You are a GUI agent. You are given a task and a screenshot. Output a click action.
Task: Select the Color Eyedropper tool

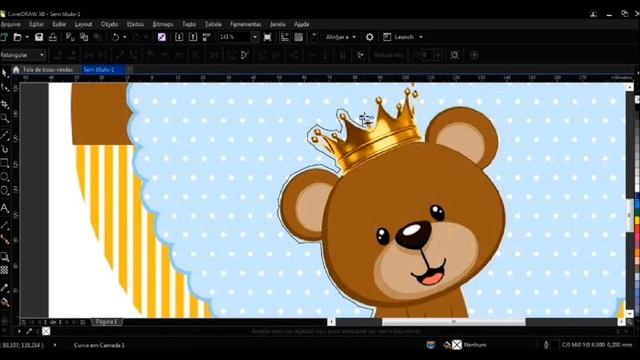tap(5, 288)
